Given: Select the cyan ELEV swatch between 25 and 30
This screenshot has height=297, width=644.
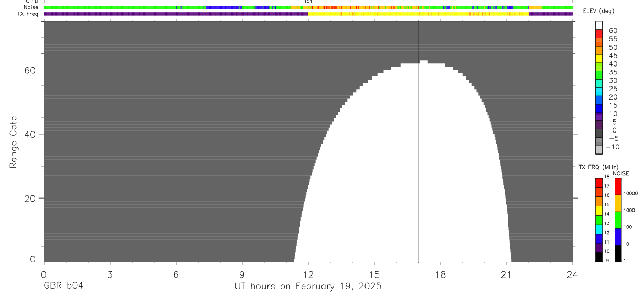Looking at the screenshot, I should click(599, 84).
